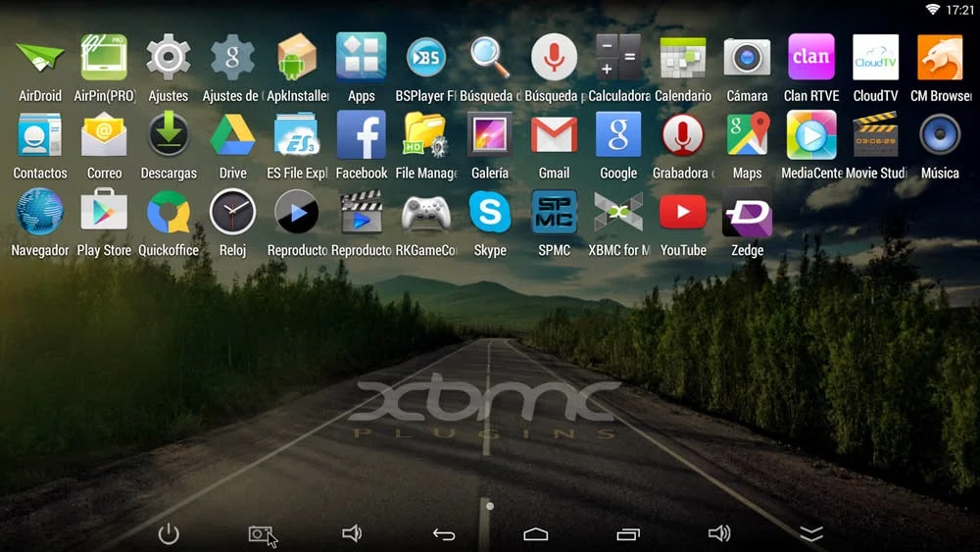Hide the navigation bar with chevron
This screenshot has width=980, height=552.
pyautogui.click(x=811, y=533)
